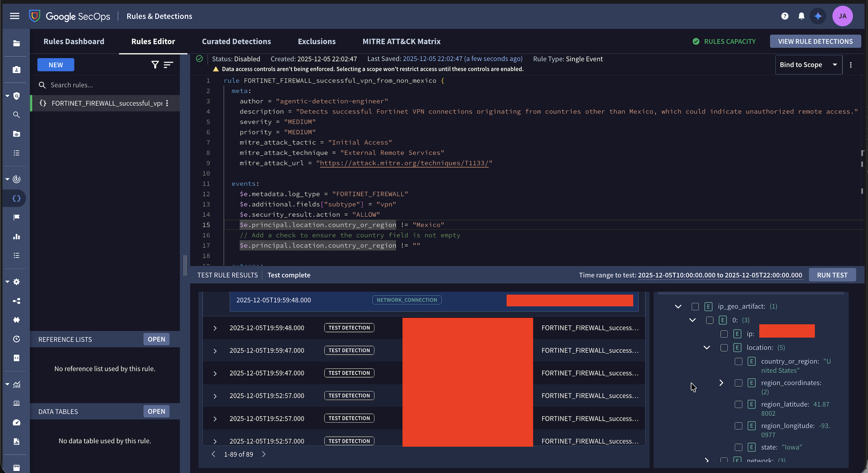
Task: Open the three-dot menu on FORTINET_FIREWALL rule
Action: 167,104
